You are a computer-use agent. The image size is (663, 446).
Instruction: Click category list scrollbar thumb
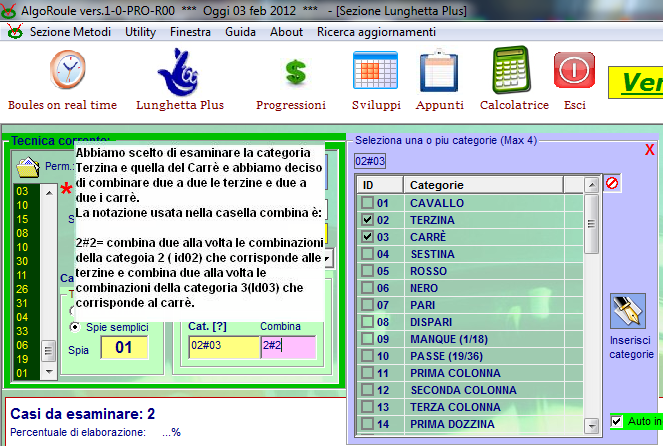[x=592, y=224]
